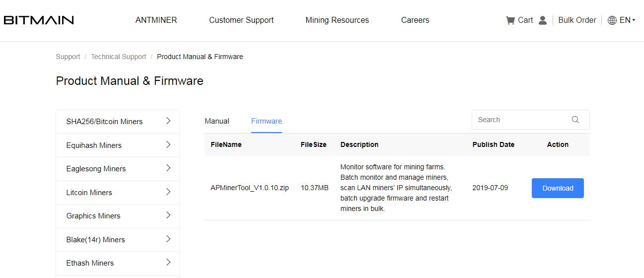Viewport: 644px width, 278px height.
Task: Click the search magnifier icon
Action: click(575, 120)
